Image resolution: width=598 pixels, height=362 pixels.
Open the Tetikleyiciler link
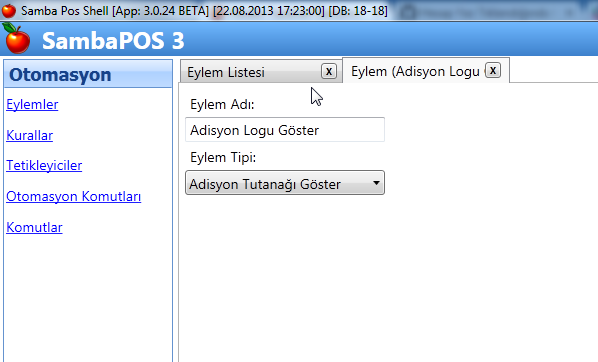pyautogui.click(x=44, y=165)
